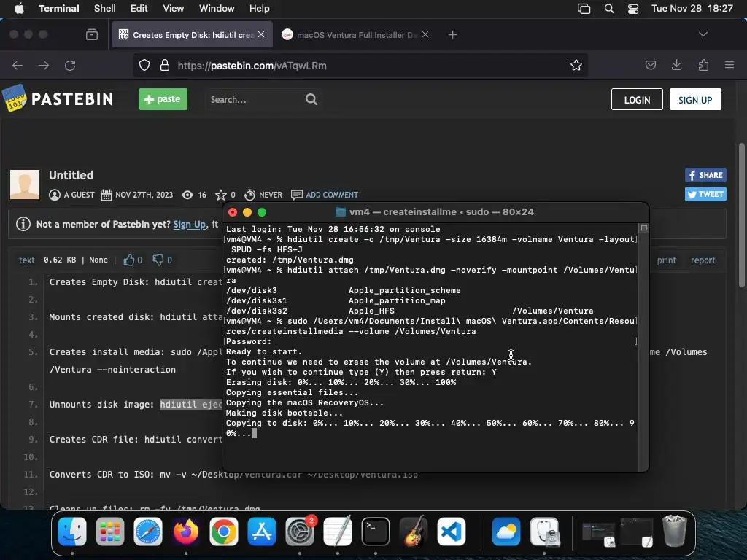Go forward in Firefox history

pyautogui.click(x=44, y=65)
